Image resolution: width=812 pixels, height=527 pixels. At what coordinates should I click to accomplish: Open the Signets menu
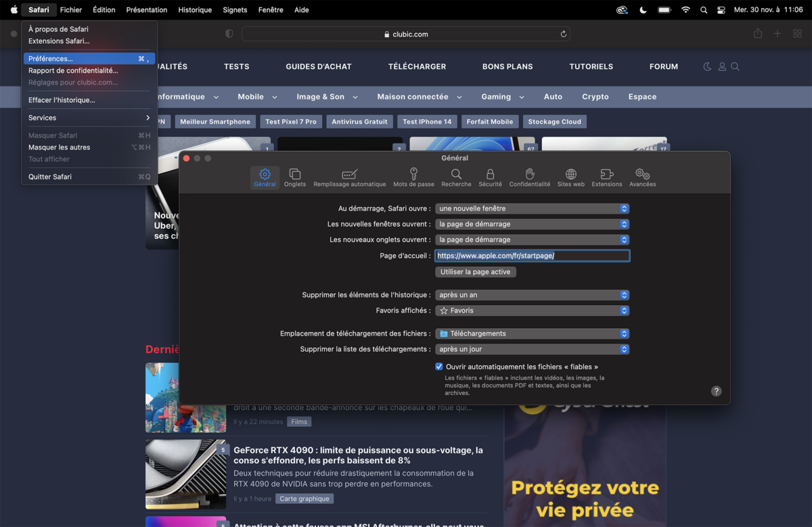[x=235, y=9]
